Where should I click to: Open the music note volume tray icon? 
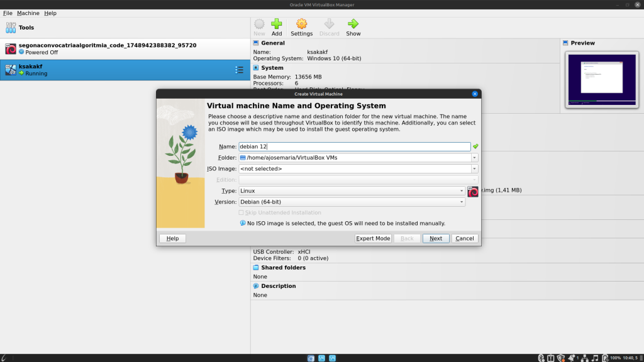click(x=595, y=358)
